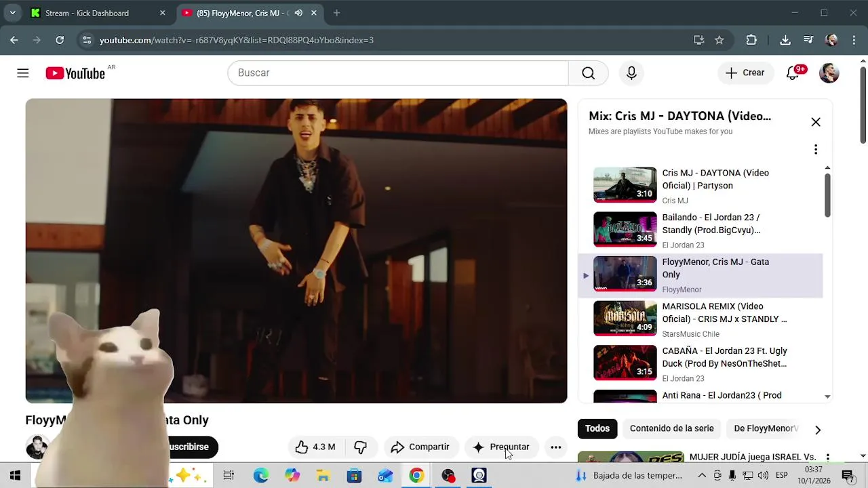The image size is (868, 488).
Task: Close the Mix playlist panel
Action: pos(816,122)
